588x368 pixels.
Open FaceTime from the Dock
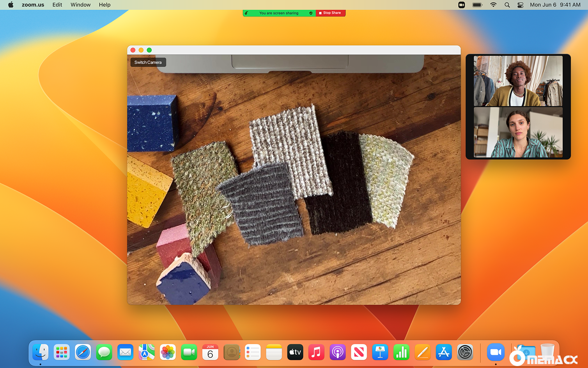coord(189,352)
